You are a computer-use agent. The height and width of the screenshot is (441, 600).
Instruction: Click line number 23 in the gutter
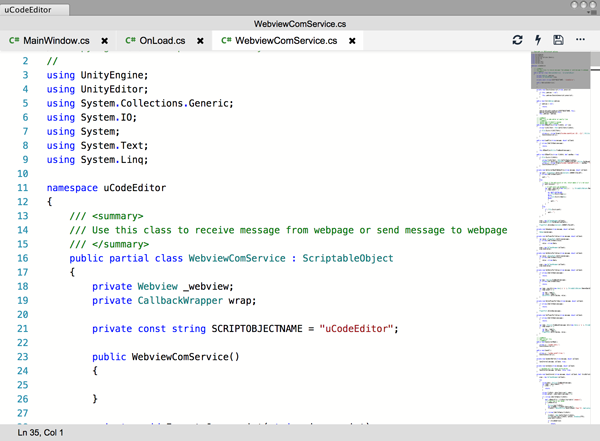[23, 357]
